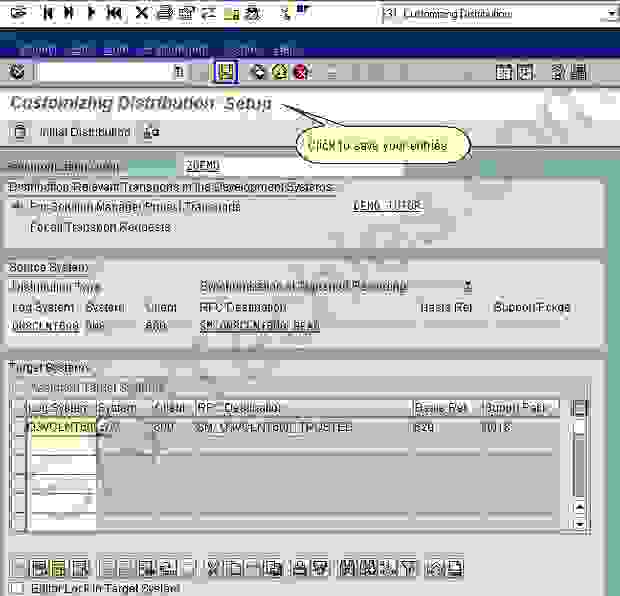Viewport: 620px width, 596px height.
Task: Select For Solution Manager Project Transports radio
Action: click(17, 205)
